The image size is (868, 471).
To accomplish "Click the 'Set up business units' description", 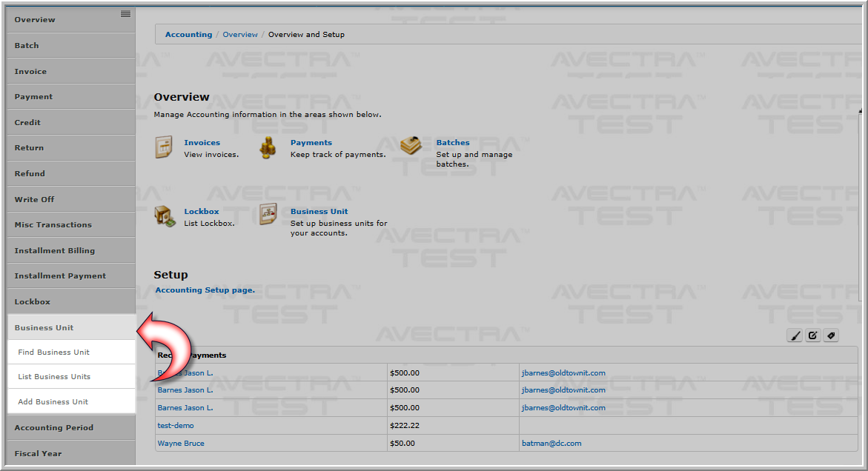I will tap(339, 228).
